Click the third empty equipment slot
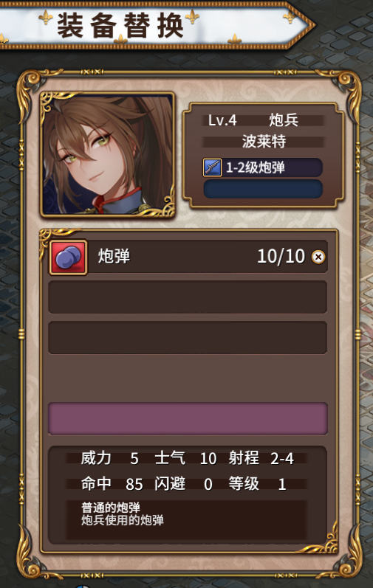The width and height of the screenshot is (373, 588). click(x=188, y=337)
